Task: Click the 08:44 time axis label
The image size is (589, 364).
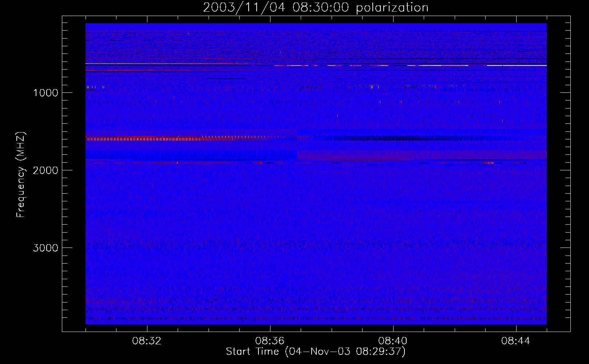Action: coord(516,341)
